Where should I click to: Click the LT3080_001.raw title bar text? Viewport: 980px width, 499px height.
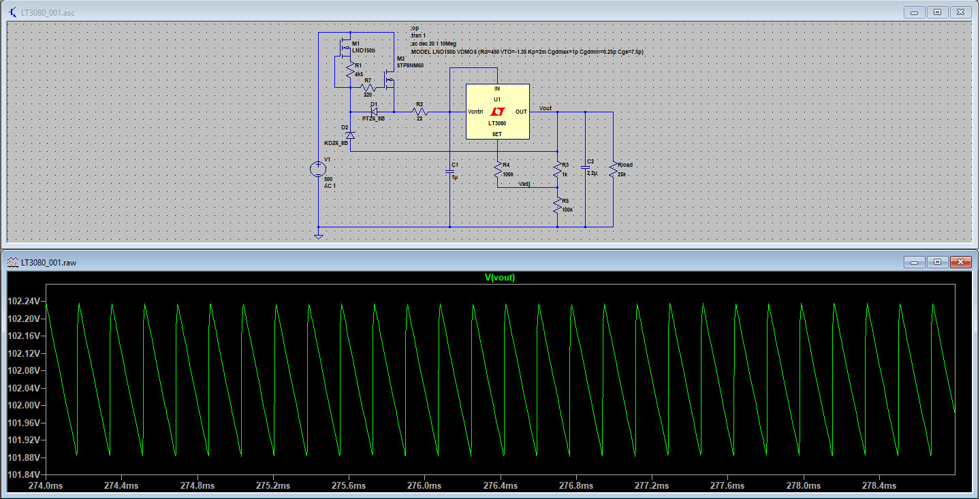(48, 262)
